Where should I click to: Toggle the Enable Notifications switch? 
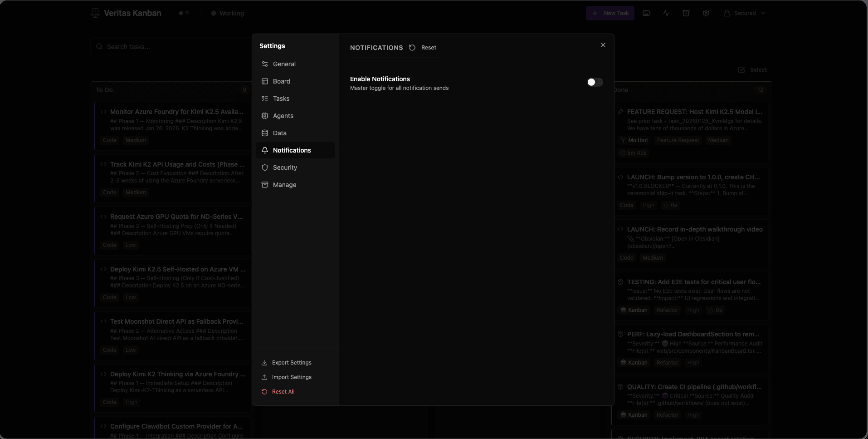click(595, 82)
